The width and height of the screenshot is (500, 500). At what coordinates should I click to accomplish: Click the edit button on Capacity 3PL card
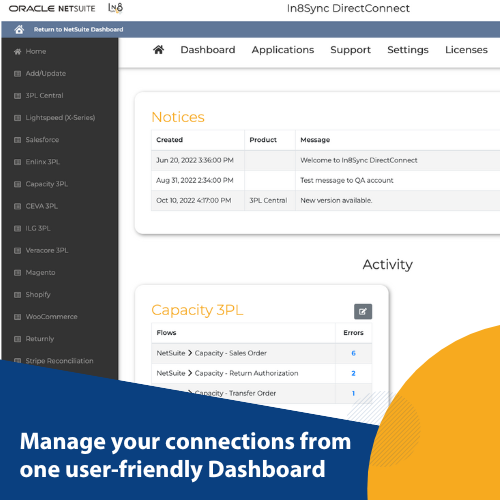[x=363, y=312]
